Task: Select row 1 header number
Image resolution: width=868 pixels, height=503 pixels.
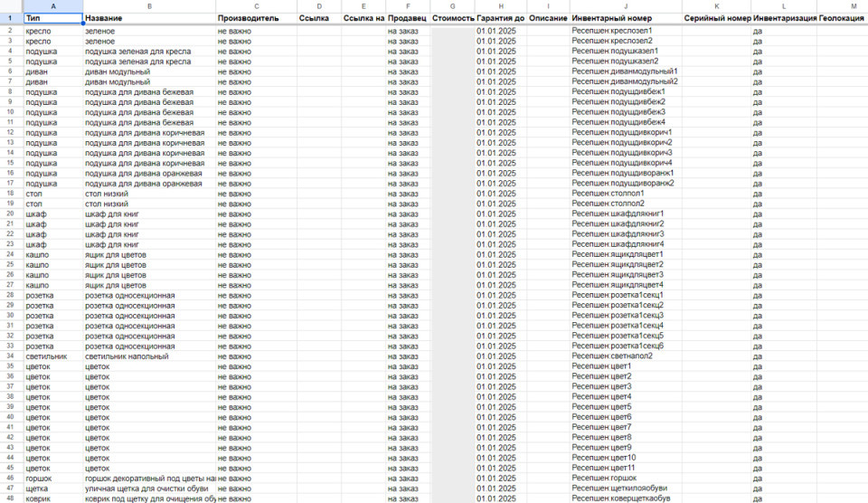Action: tap(10, 18)
